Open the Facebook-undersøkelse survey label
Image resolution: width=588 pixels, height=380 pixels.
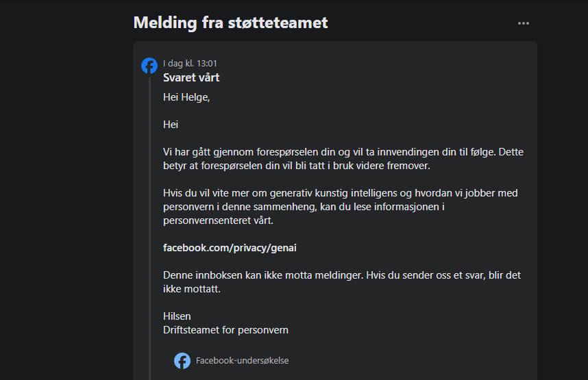pyautogui.click(x=242, y=361)
